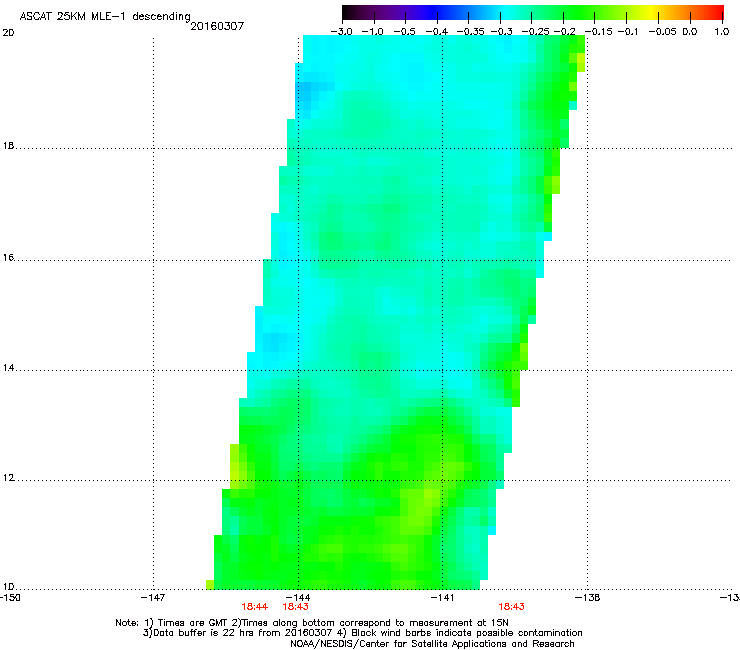This screenshot has height=650, width=740.
Task: Click the 1.0 colorbar label
Action: (722, 32)
